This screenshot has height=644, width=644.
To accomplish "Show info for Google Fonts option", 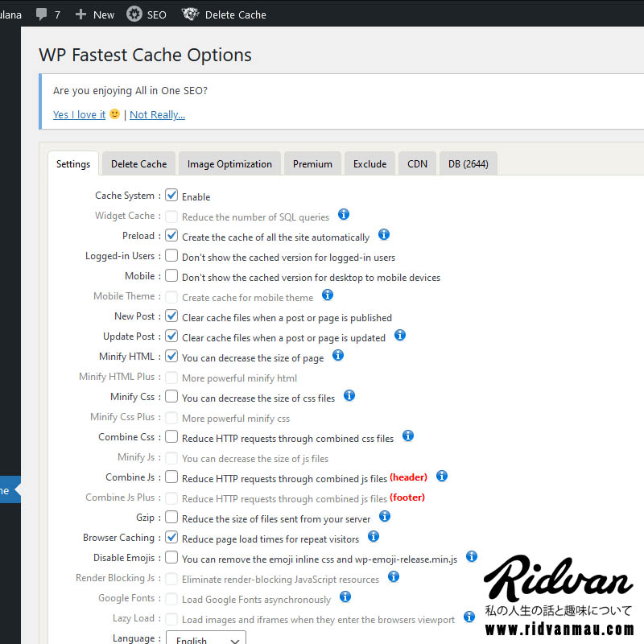I will point(345,597).
